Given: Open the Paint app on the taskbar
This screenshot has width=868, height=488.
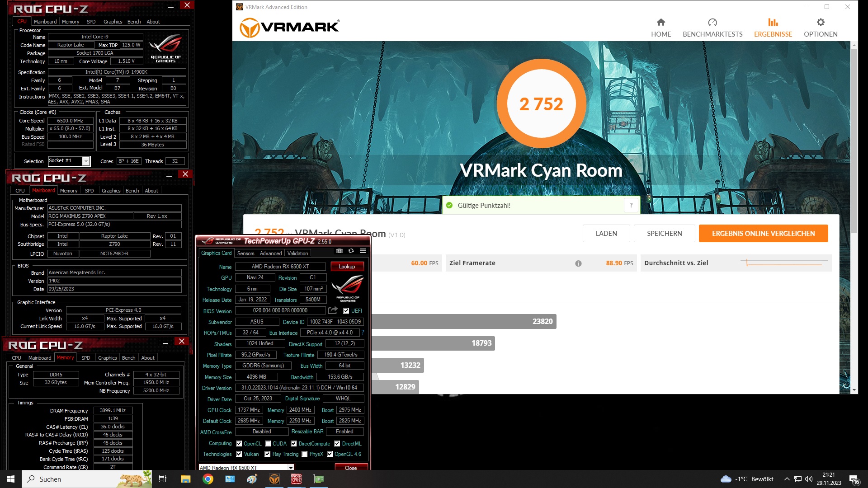Looking at the screenshot, I should tap(252, 479).
